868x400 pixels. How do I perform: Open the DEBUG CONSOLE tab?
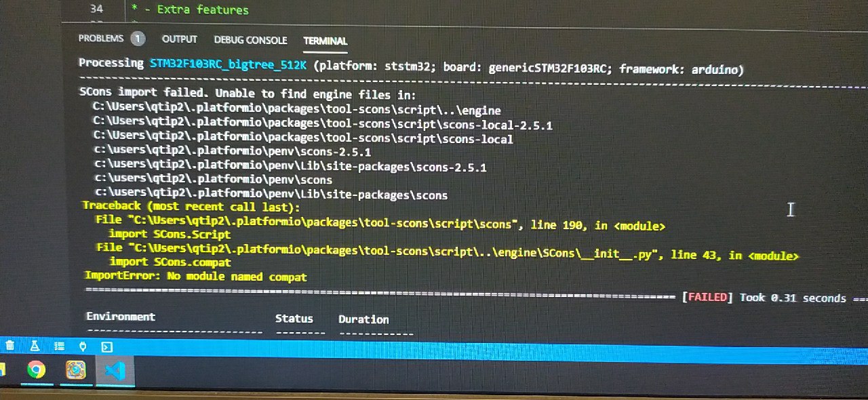[x=250, y=40]
